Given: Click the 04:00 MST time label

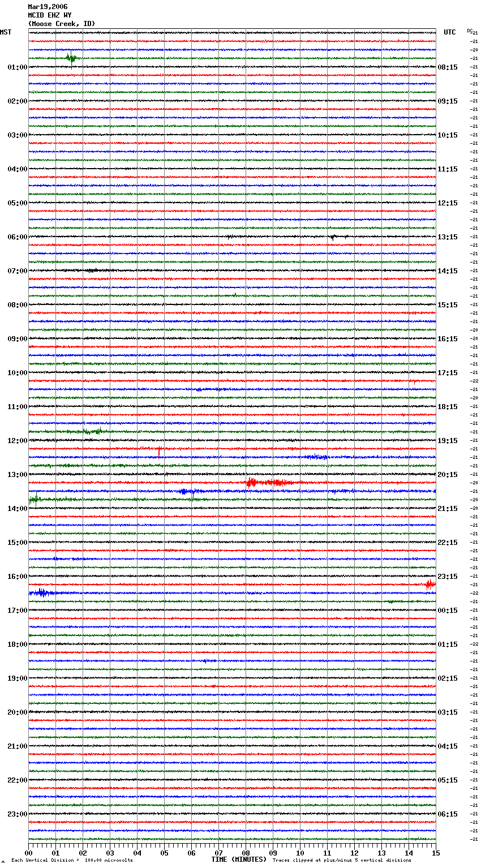Looking at the screenshot, I should point(18,169).
